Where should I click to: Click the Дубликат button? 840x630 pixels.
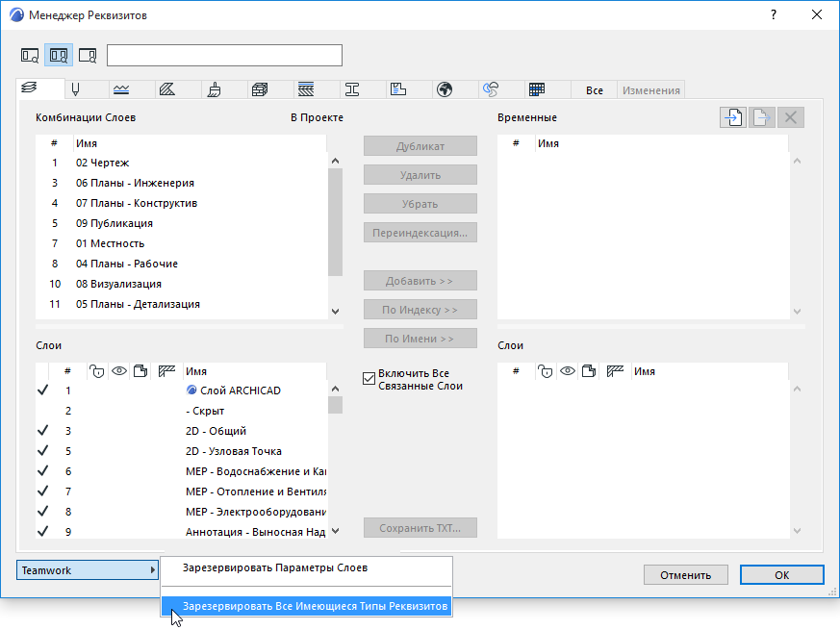[x=420, y=145]
